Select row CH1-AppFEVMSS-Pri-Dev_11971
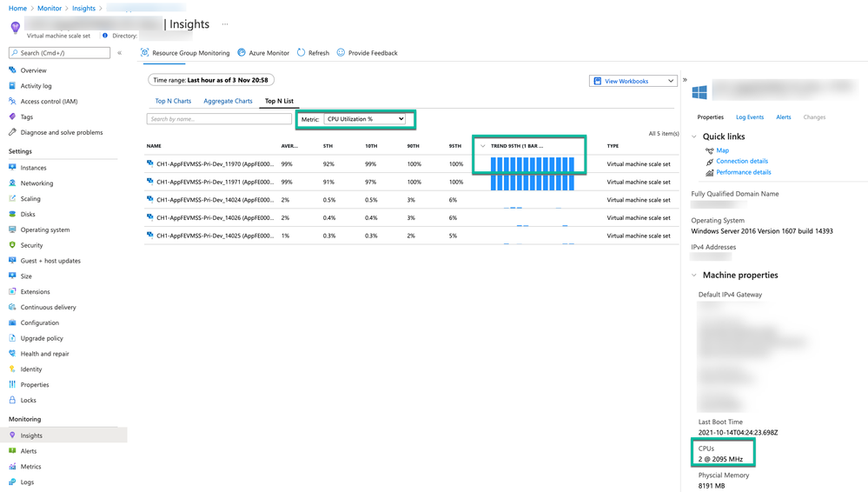This screenshot has width=868, height=492. (411, 182)
